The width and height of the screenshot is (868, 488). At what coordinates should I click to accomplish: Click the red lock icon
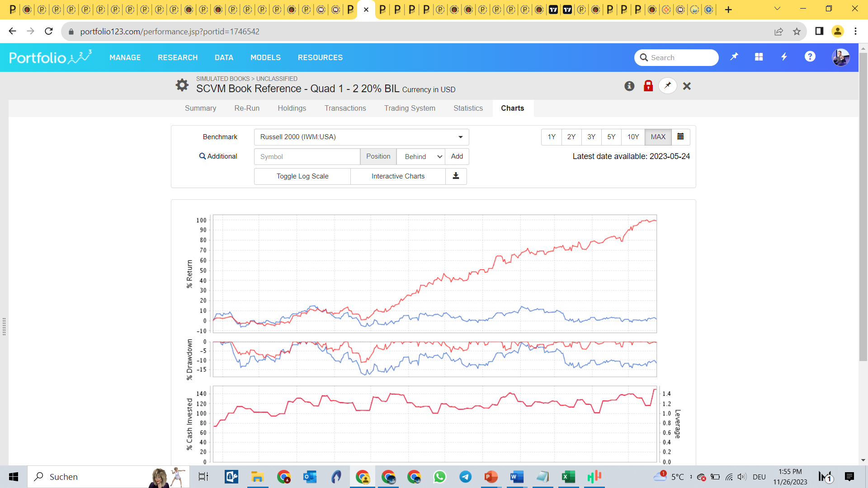648,86
